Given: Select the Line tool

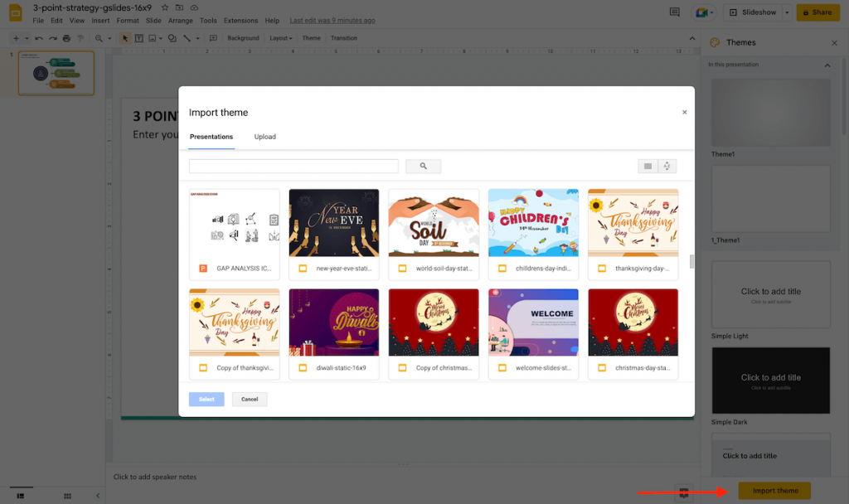Looking at the screenshot, I should point(189,38).
